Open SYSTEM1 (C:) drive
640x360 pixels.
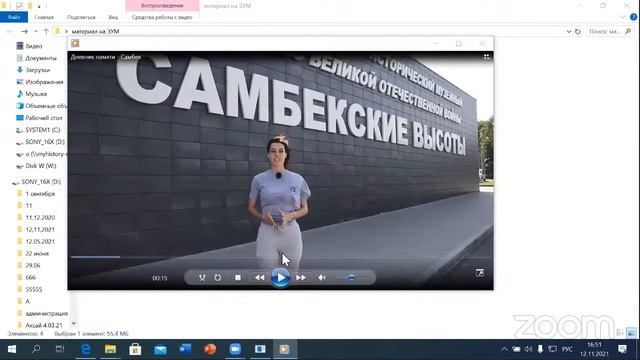click(x=38, y=130)
